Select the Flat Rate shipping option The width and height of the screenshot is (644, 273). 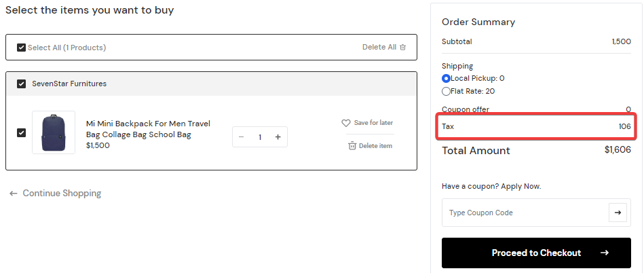(x=446, y=91)
